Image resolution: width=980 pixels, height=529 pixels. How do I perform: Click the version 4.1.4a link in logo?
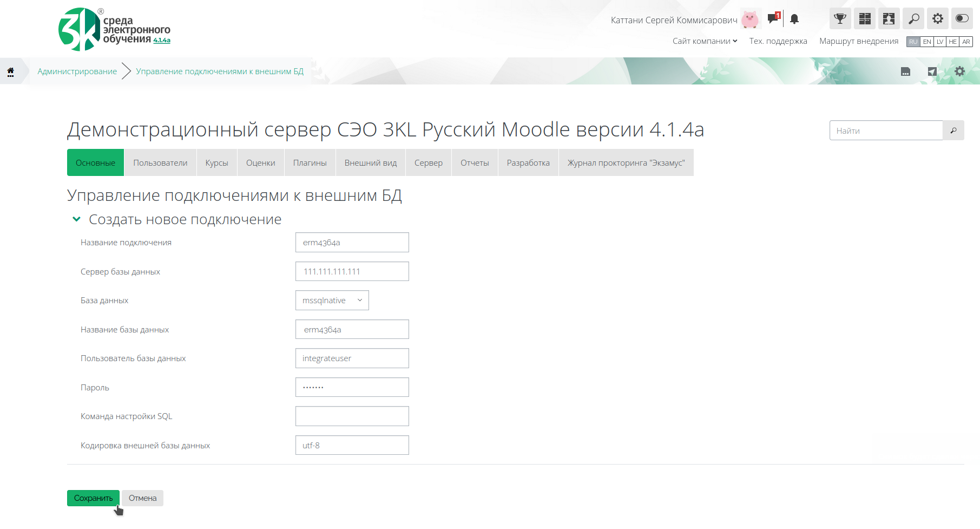pyautogui.click(x=162, y=41)
